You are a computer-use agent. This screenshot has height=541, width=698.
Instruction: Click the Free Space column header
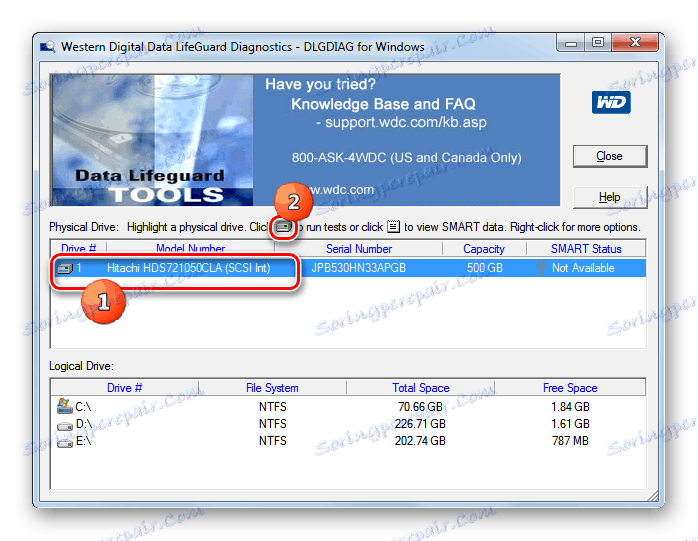(570, 388)
